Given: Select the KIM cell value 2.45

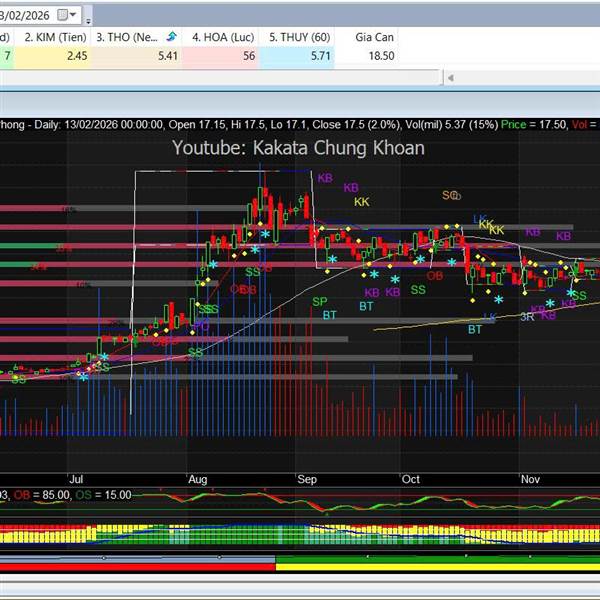Looking at the screenshot, I should pos(53,56).
